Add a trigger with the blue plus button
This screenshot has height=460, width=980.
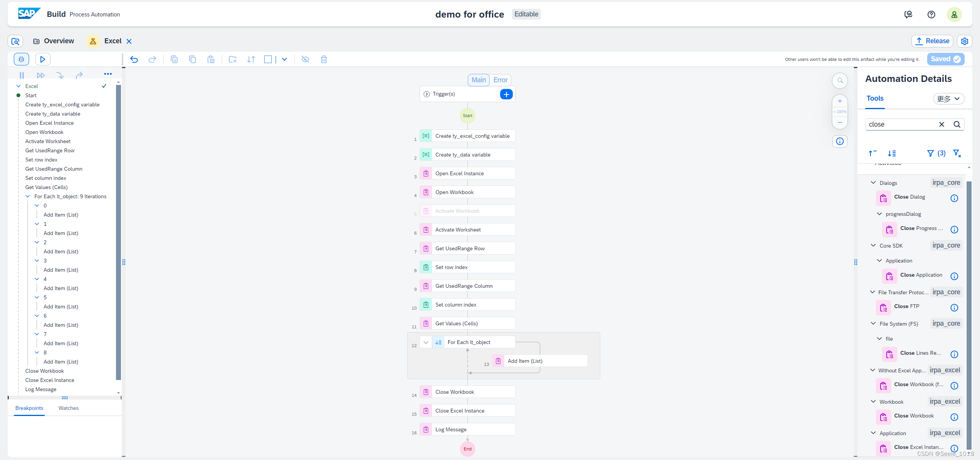point(506,94)
